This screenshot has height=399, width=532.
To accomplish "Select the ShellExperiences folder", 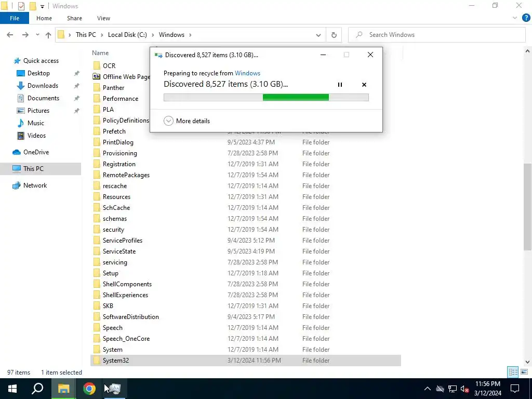I will point(125,295).
